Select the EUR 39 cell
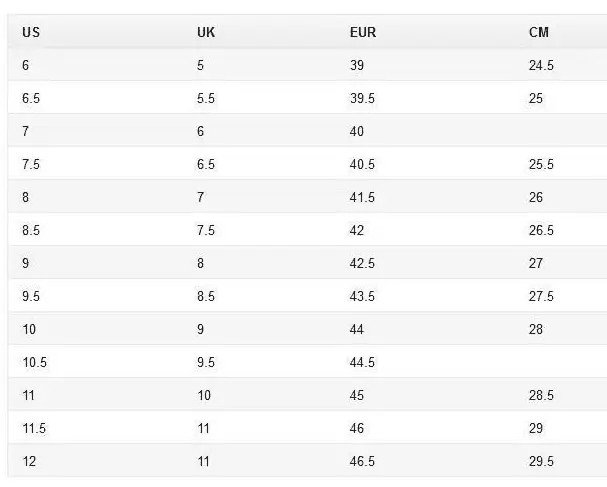Viewport: 607px width, 487px height. [357, 65]
